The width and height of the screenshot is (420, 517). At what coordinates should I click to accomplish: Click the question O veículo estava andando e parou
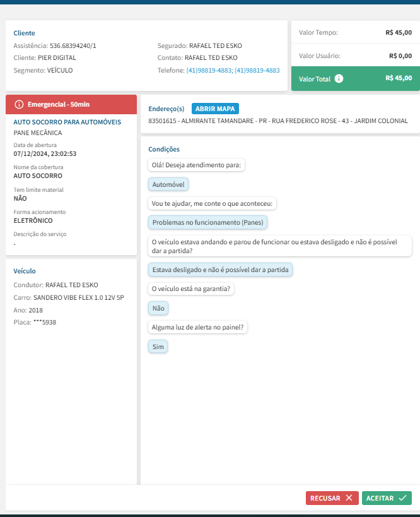pos(280,246)
